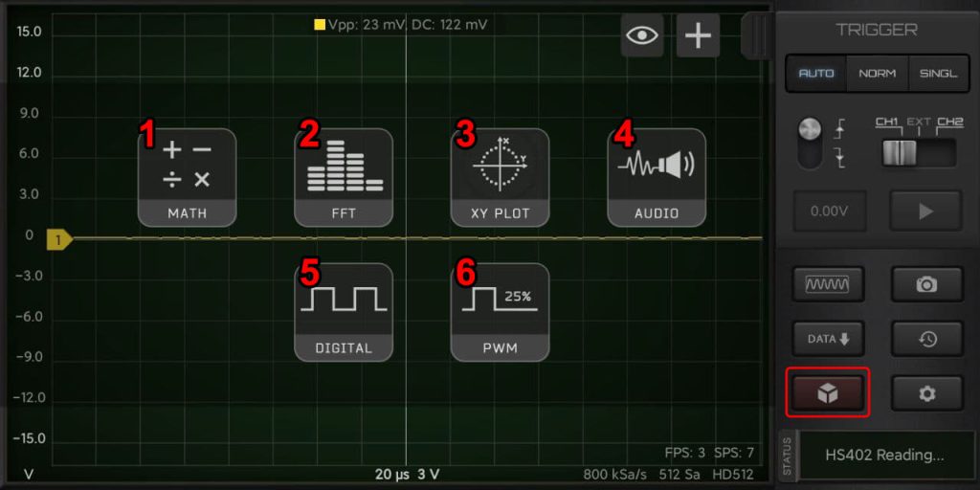
Task: Set trigger mode to SINGL
Action: coord(938,74)
